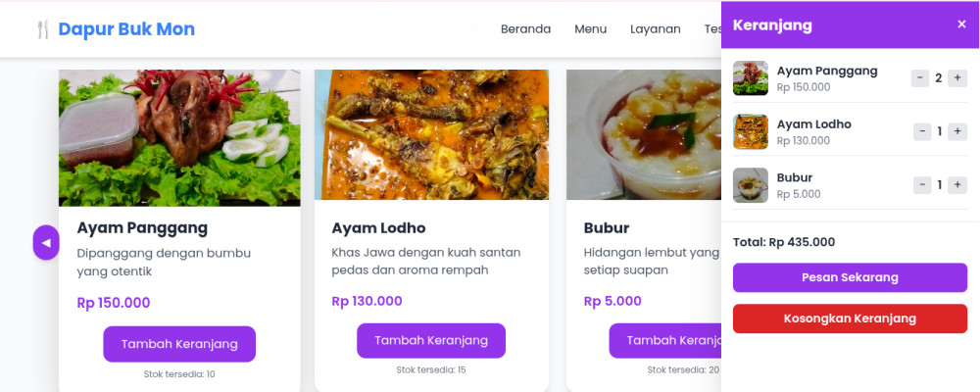Go to the Menu navigation link

591,29
